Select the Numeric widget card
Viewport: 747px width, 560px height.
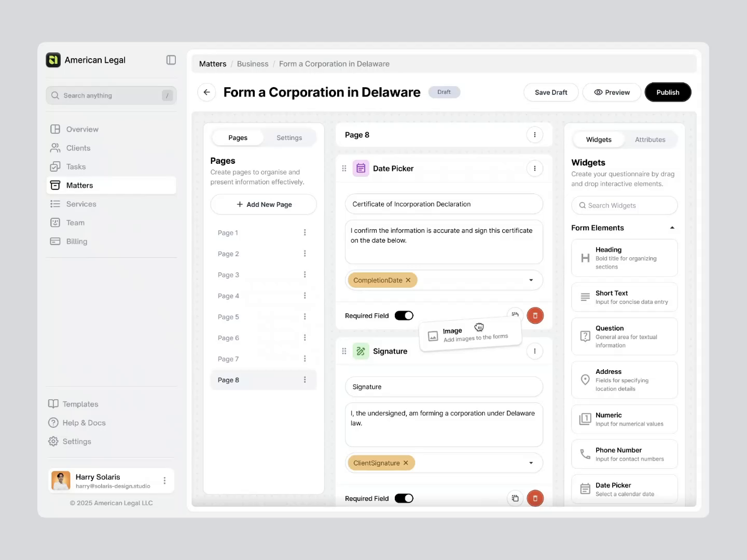click(x=625, y=419)
